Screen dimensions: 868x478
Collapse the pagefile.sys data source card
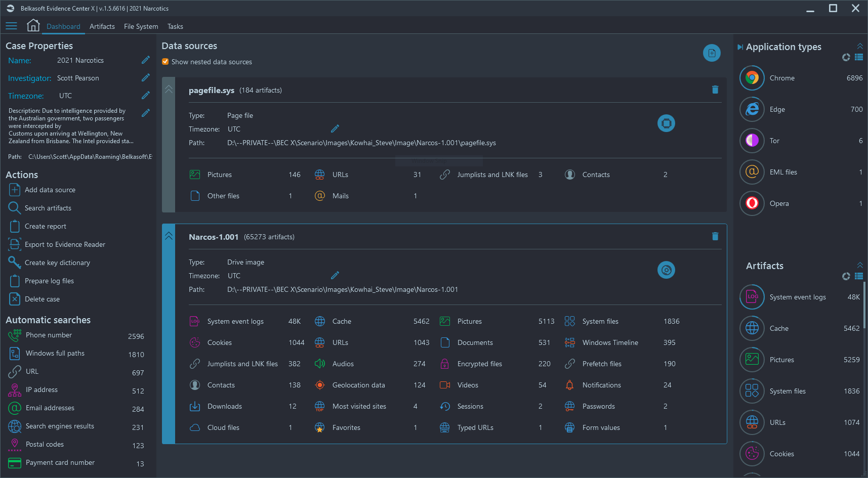point(169,90)
